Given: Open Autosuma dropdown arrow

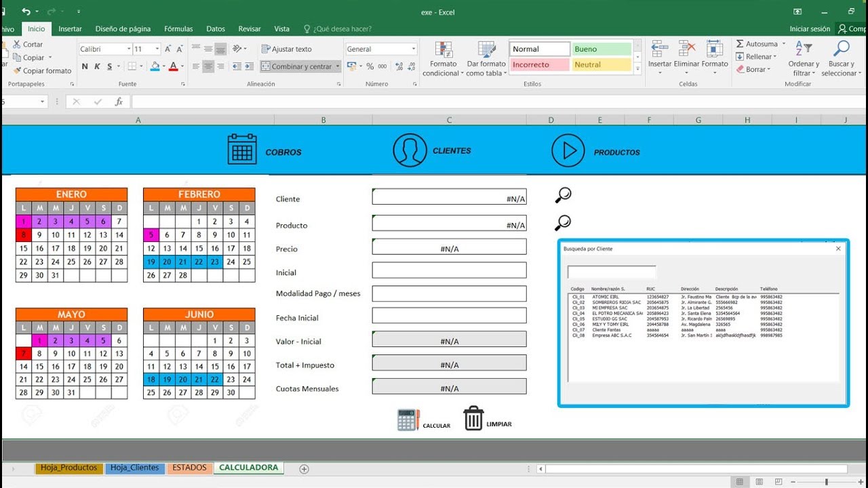Looking at the screenshot, I should (x=784, y=44).
